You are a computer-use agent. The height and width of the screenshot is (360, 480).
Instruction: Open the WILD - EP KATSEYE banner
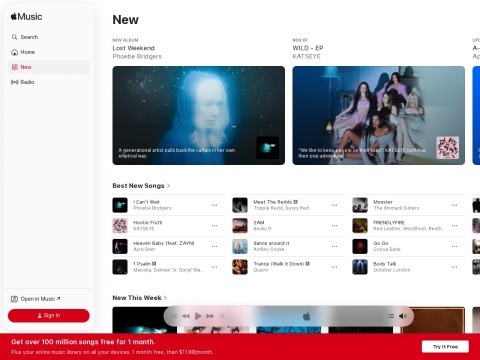coord(379,115)
